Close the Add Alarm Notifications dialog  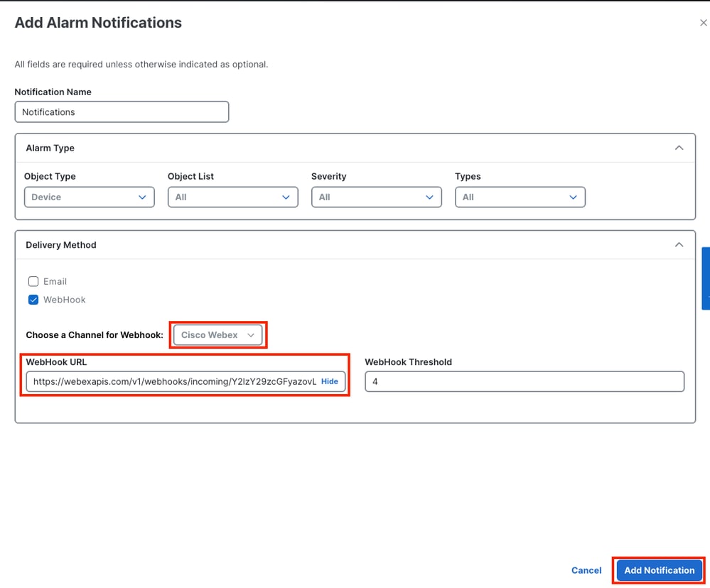tap(702, 22)
